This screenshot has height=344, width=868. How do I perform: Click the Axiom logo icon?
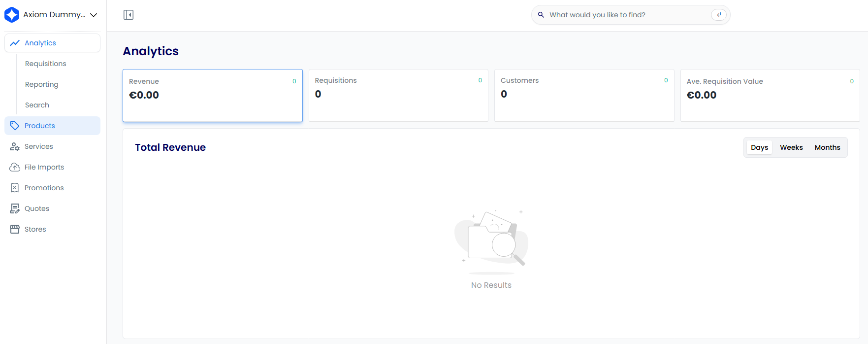click(x=12, y=15)
